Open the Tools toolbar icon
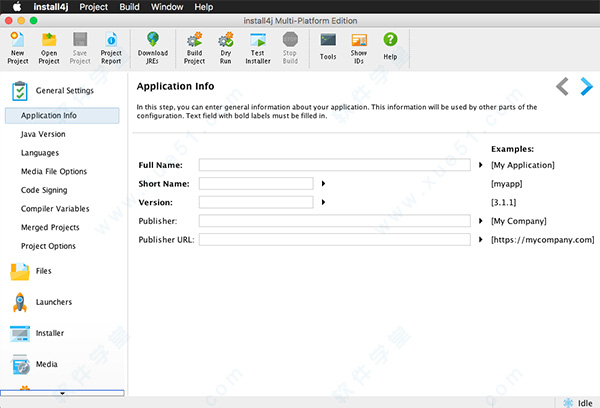600x408 pixels. pos(328,40)
